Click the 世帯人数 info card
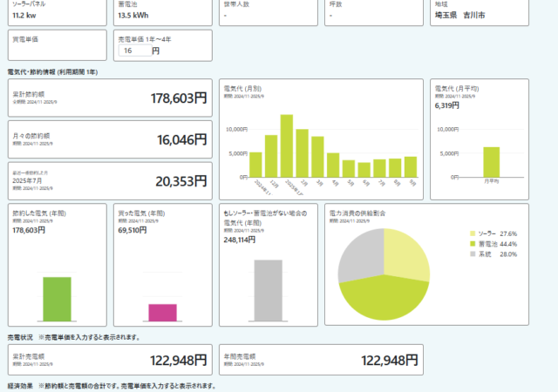Screen dimensions: 558x392 [x=267, y=12]
